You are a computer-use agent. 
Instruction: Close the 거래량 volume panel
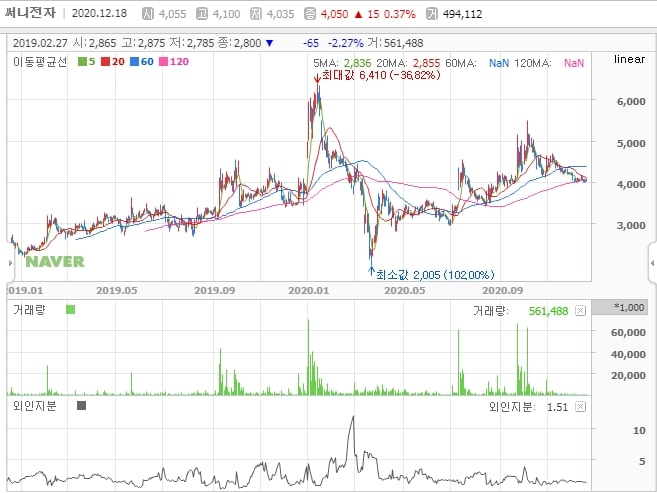[x=580, y=311]
